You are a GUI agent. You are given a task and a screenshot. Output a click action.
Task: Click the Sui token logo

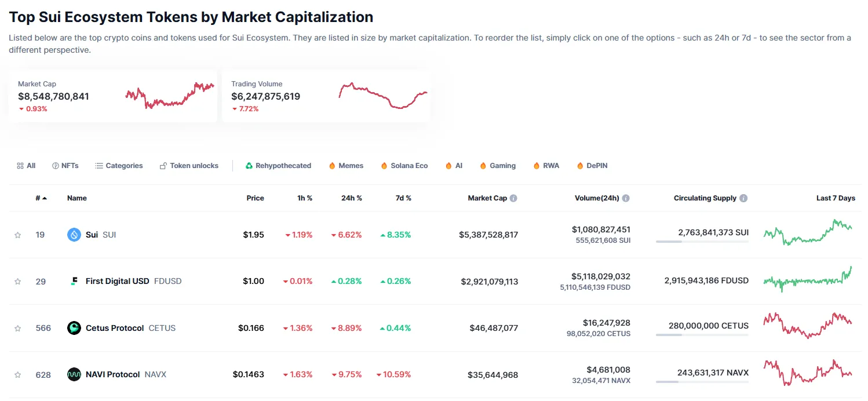[74, 234]
